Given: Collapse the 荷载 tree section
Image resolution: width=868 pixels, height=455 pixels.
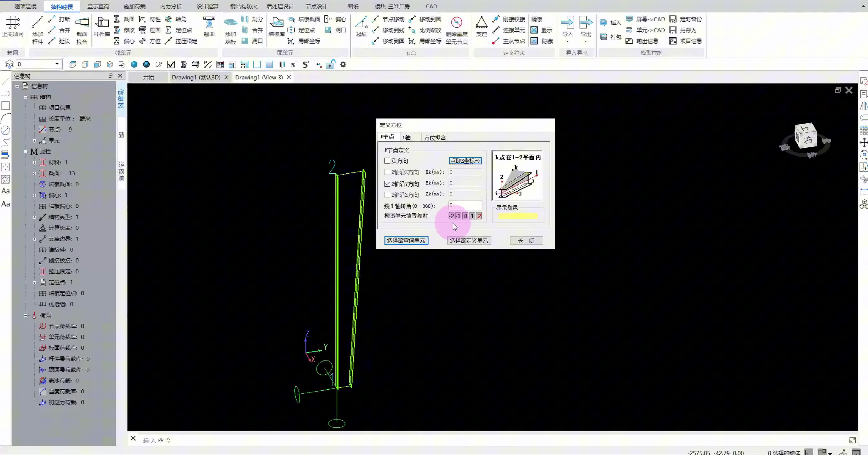Looking at the screenshot, I should (26, 315).
